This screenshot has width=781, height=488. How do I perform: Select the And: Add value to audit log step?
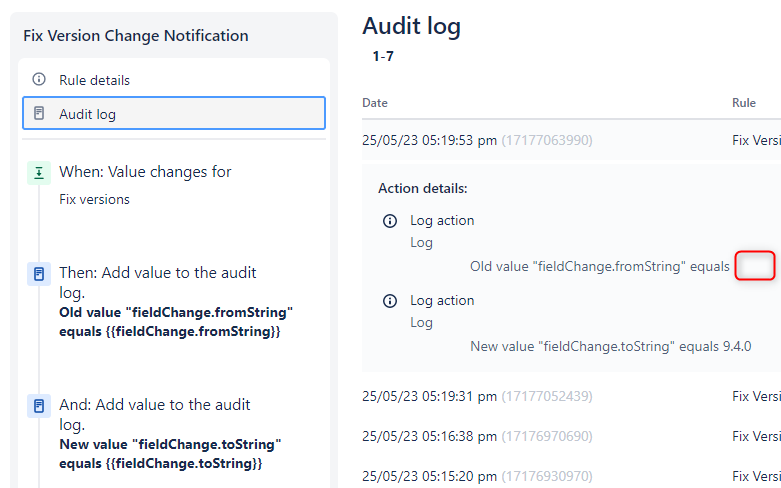click(155, 405)
